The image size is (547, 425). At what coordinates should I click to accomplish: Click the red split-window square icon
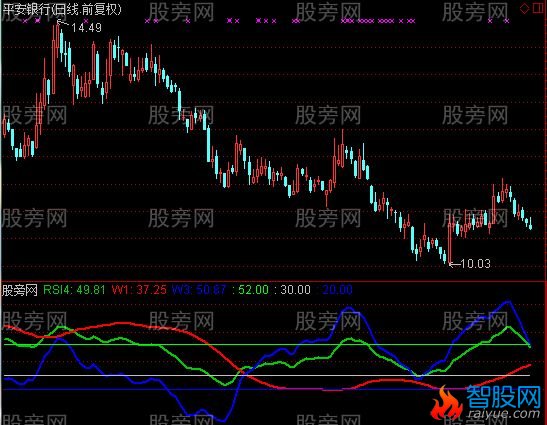coord(539,8)
